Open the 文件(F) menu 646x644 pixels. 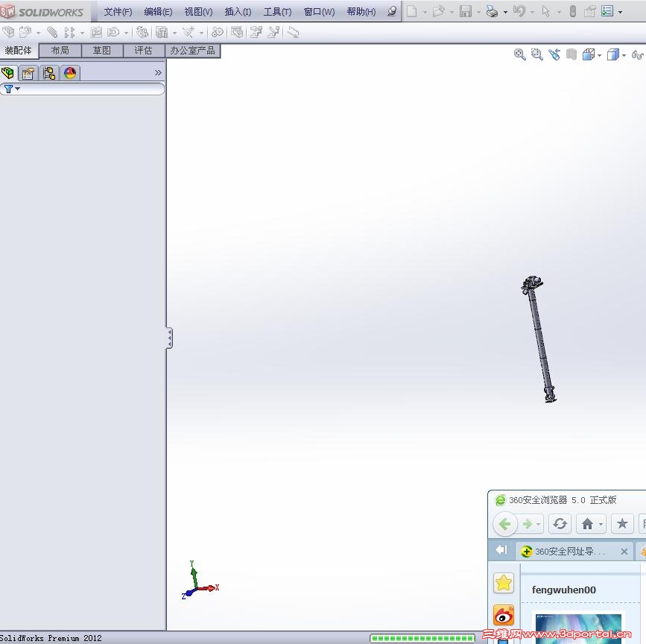coord(118,12)
